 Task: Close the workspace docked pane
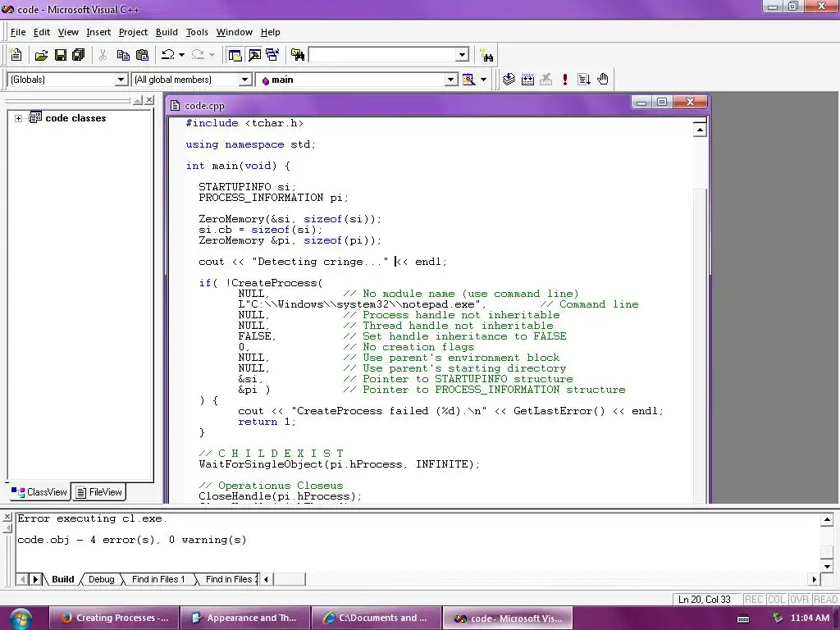(149, 100)
